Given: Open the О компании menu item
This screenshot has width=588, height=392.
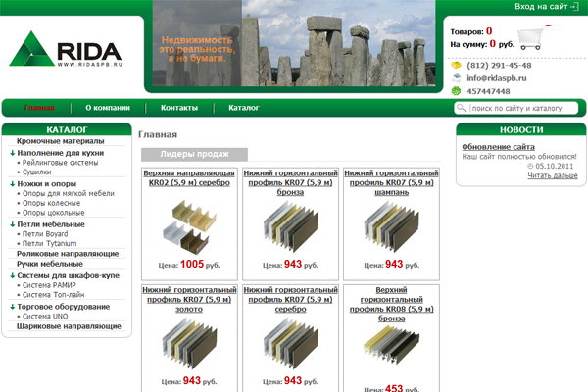Looking at the screenshot, I should tap(108, 108).
